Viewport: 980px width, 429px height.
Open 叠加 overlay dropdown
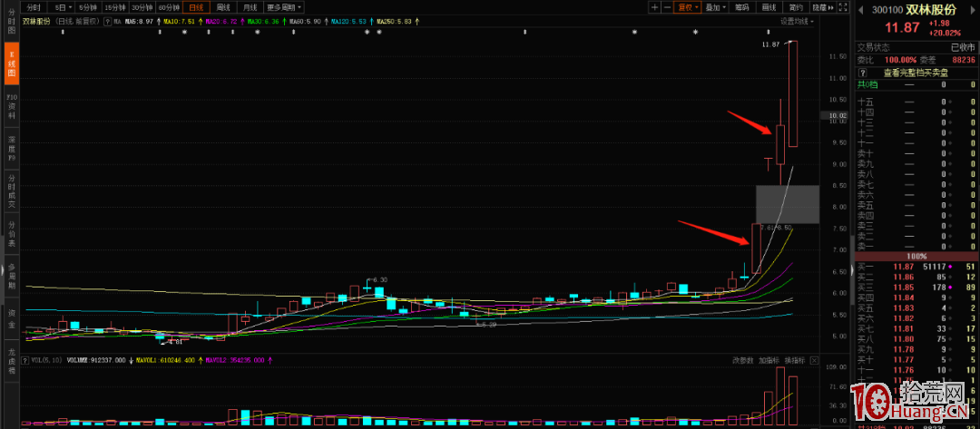tap(714, 7)
